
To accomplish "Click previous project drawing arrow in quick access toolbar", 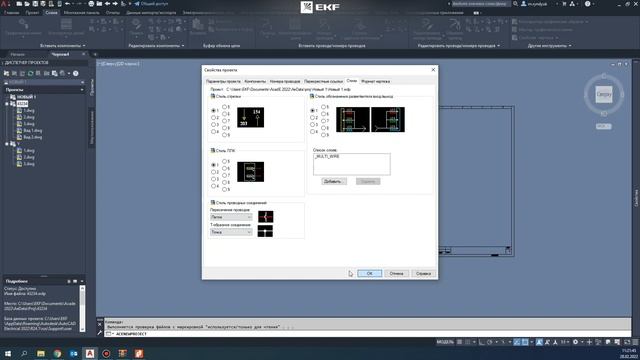I will pyautogui.click(x=107, y=4).
